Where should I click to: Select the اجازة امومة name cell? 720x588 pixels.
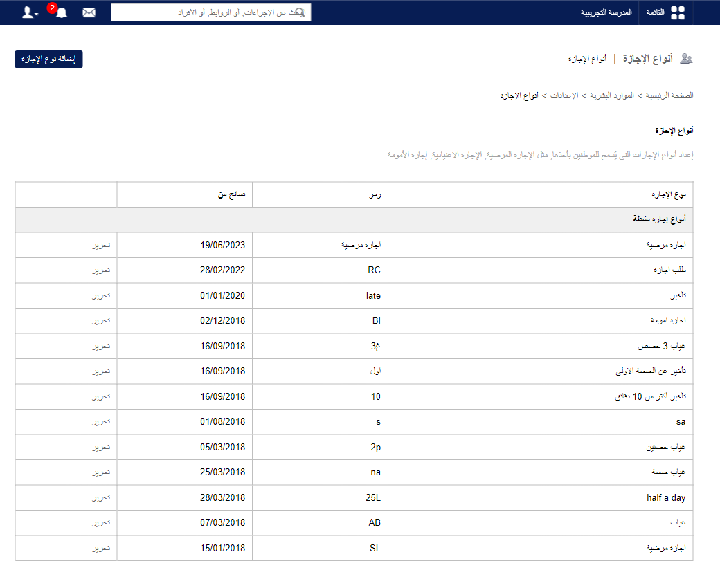[541, 320]
